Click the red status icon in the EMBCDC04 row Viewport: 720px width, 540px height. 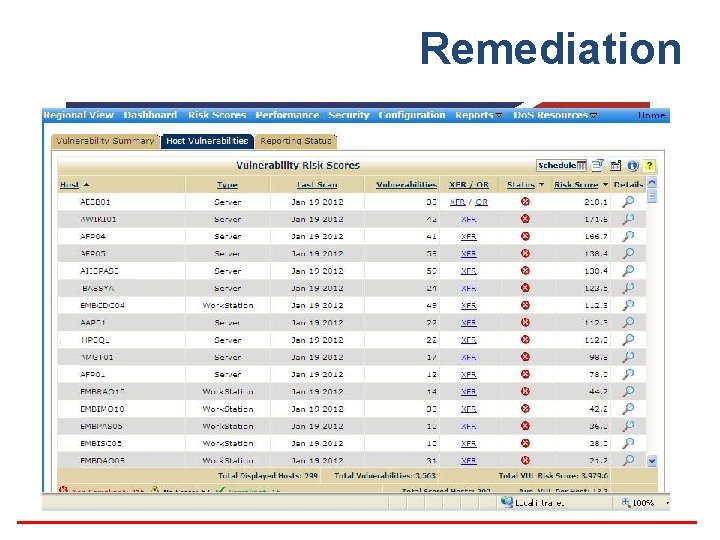[x=525, y=305]
